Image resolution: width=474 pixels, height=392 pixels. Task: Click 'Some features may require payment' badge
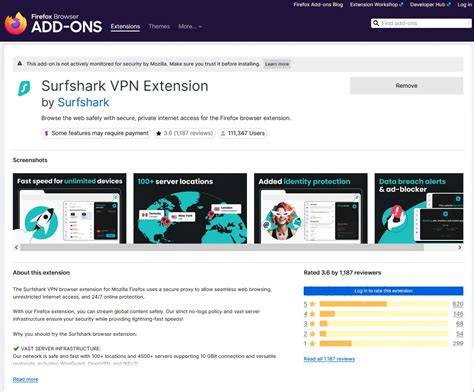pyautogui.click(x=97, y=133)
